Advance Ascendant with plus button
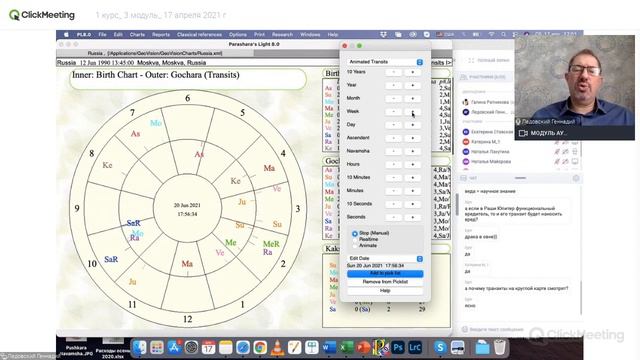 (413, 138)
